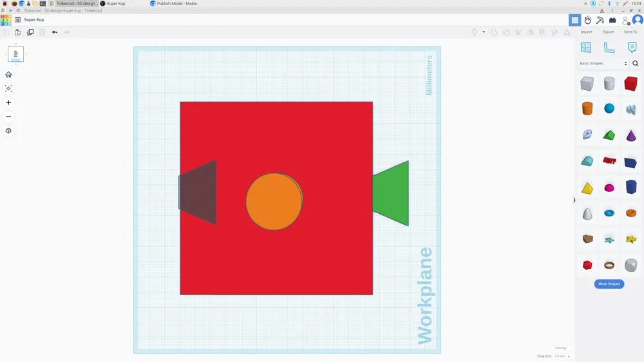Click the Export button
The image size is (644, 362).
coord(609,32)
